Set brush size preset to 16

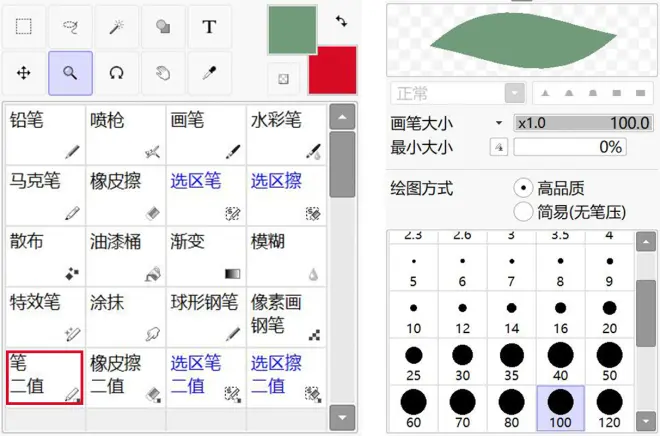click(x=560, y=315)
